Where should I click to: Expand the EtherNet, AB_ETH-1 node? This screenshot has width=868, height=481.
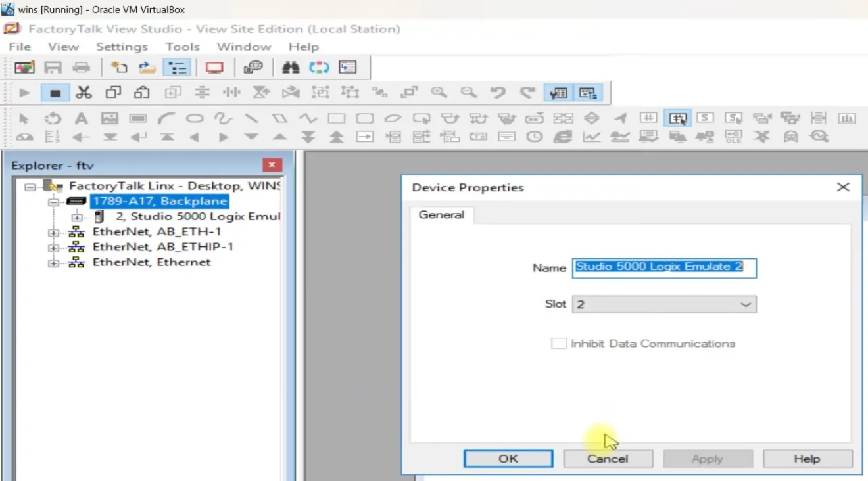pos(53,232)
